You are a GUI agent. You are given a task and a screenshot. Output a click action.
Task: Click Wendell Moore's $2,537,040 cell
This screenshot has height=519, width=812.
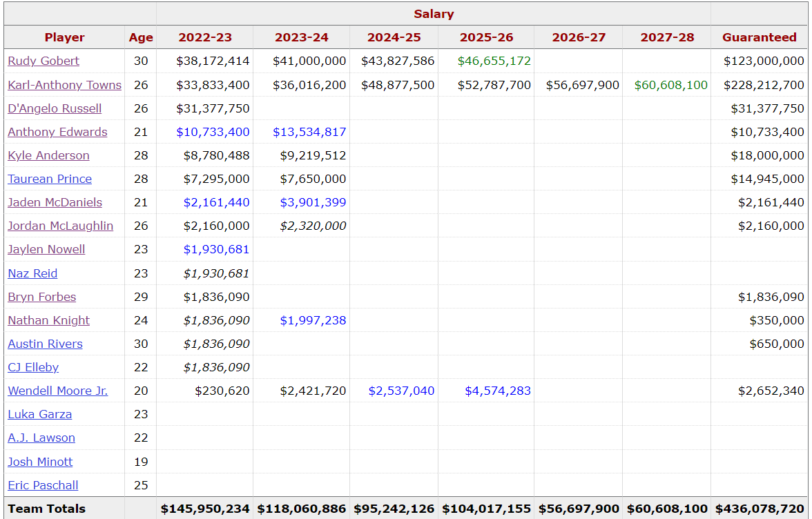coord(401,391)
